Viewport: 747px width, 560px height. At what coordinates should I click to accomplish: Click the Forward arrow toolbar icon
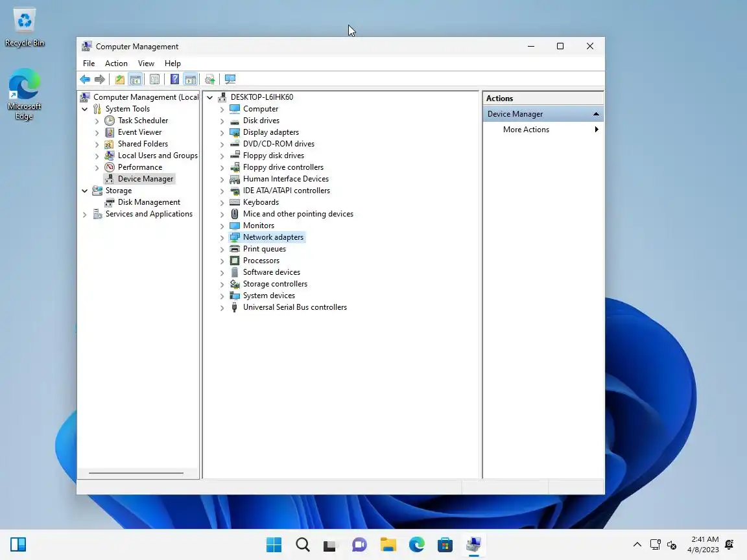point(100,79)
